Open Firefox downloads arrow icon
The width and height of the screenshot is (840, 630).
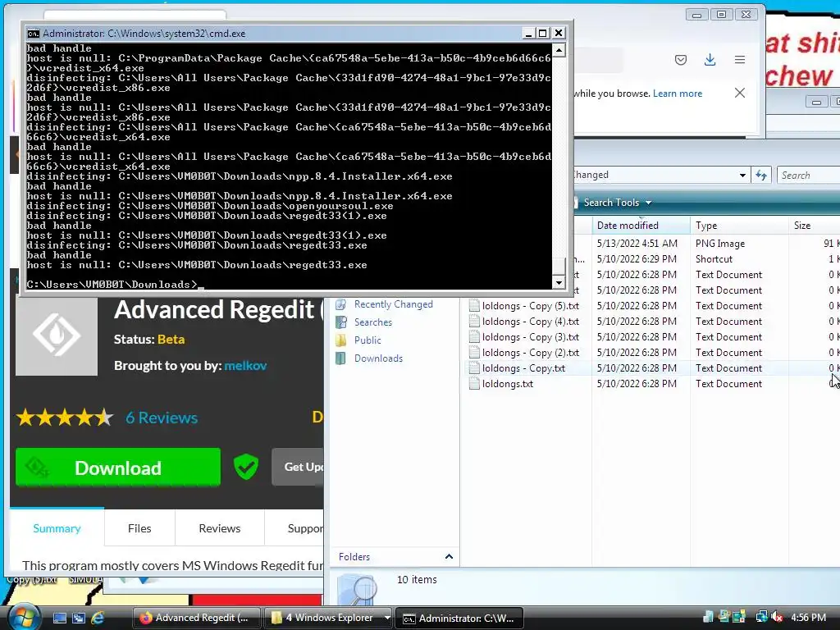click(710, 59)
